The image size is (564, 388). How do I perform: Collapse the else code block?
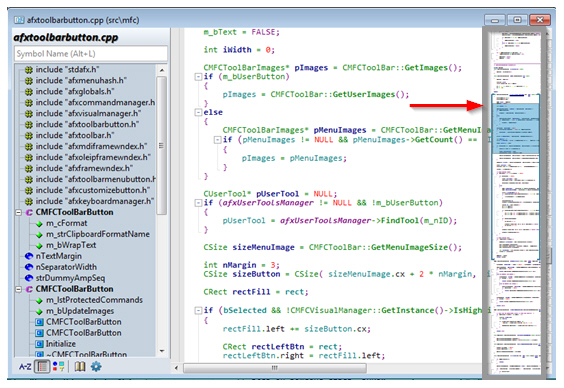(x=198, y=112)
